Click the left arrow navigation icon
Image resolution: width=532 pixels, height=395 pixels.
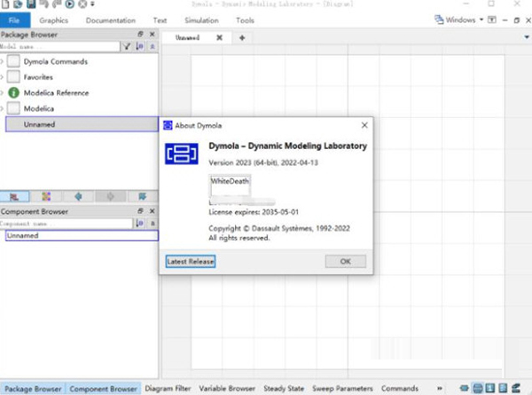click(x=79, y=196)
